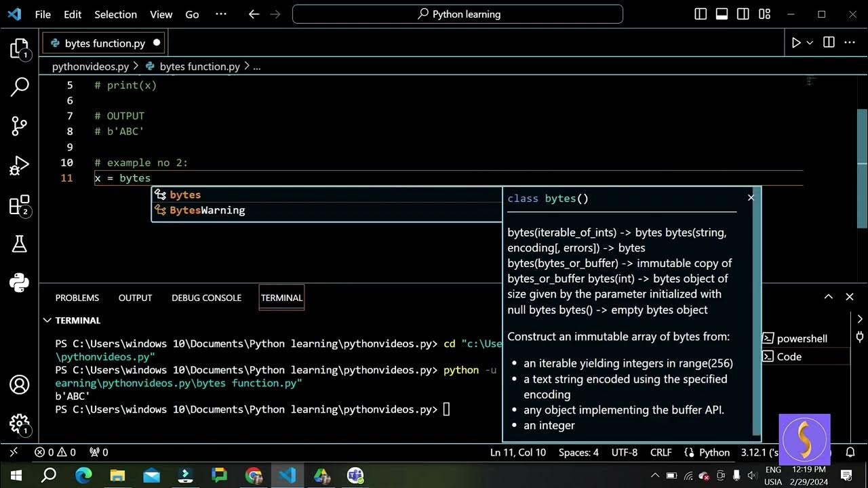Run the Python file with play button
868x488 pixels.
[796, 43]
